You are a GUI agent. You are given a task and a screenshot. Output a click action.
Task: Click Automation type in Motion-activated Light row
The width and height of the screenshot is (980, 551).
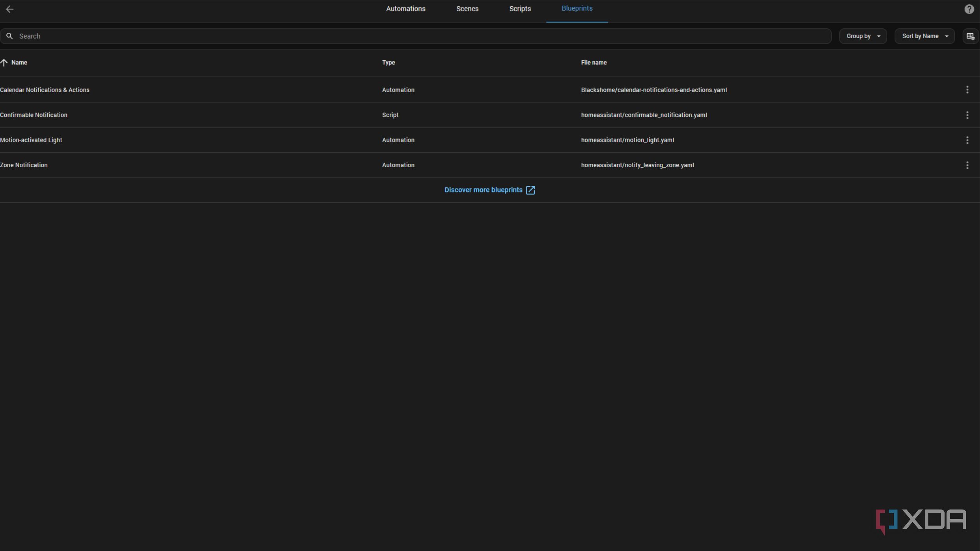click(x=398, y=140)
